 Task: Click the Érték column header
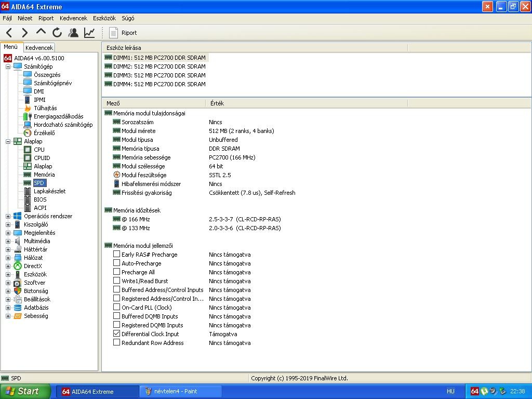(307, 103)
